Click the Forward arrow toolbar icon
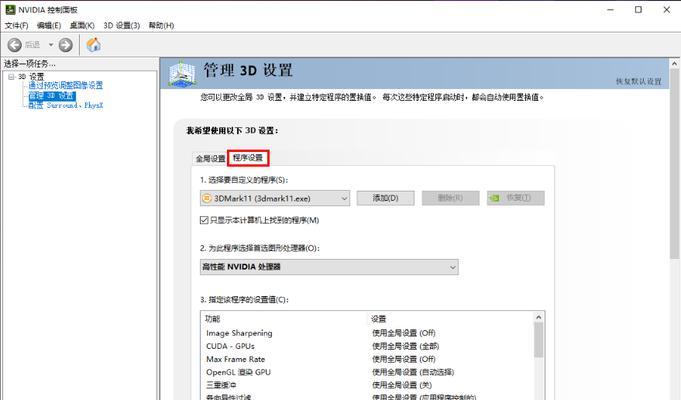The width and height of the screenshot is (681, 400). (x=66, y=45)
